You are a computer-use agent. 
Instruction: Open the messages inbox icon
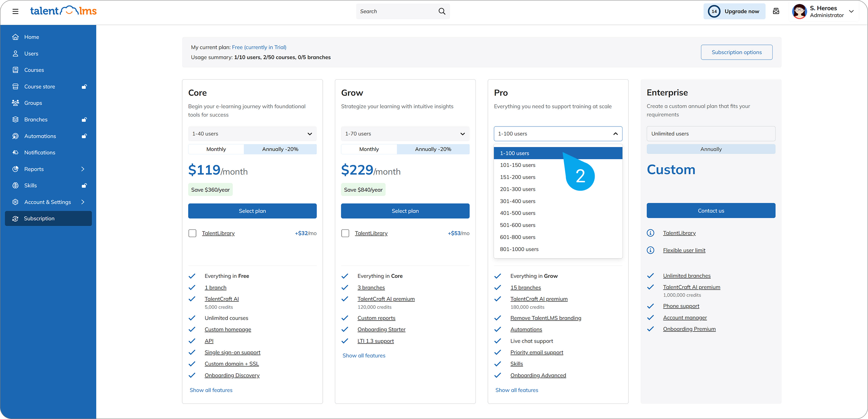point(776,11)
